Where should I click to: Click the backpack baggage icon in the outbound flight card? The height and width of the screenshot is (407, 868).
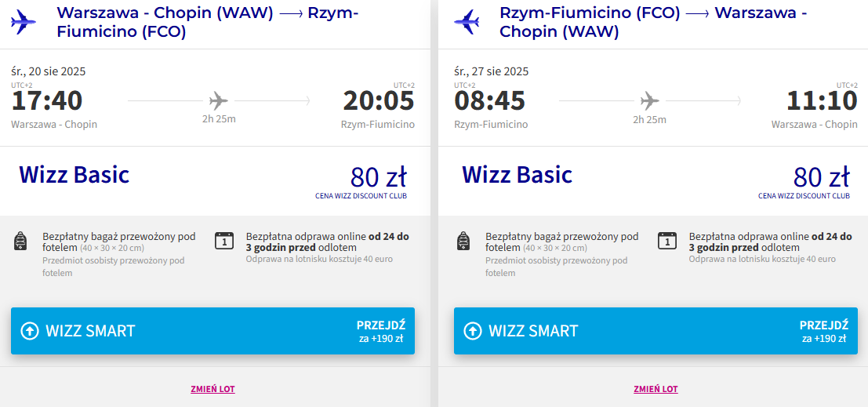tap(20, 242)
